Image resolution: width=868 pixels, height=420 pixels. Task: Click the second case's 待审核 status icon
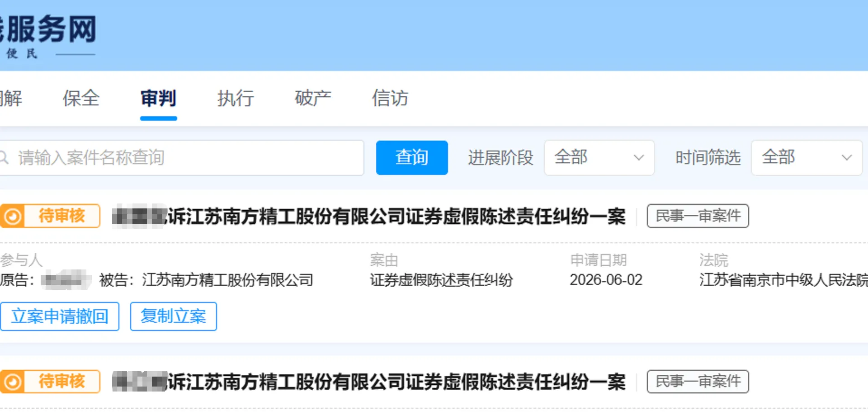[x=13, y=382]
